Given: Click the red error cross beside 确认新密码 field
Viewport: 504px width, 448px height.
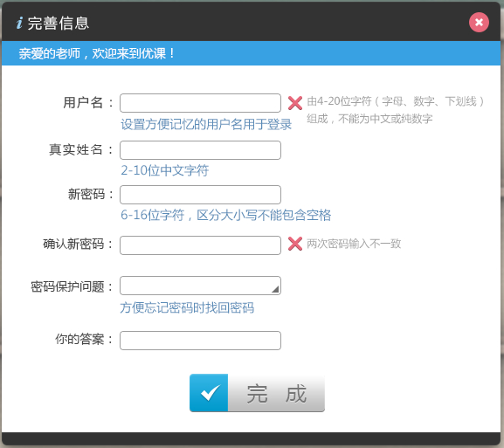Looking at the screenshot, I should point(294,244).
